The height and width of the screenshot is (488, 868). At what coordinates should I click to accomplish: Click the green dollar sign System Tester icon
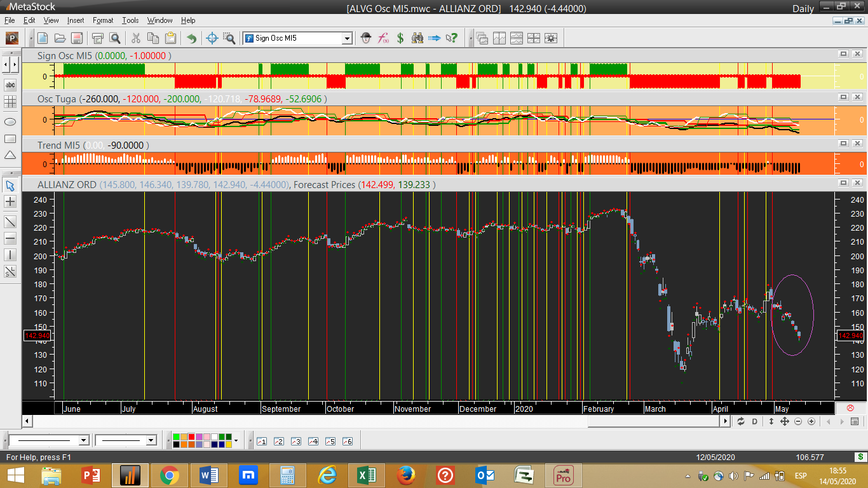tap(400, 38)
